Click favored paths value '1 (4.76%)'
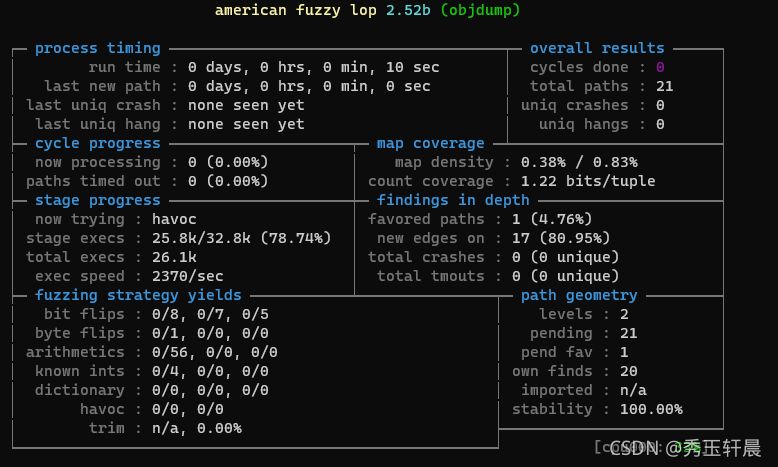The image size is (778, 467). [x=552, y=219]
